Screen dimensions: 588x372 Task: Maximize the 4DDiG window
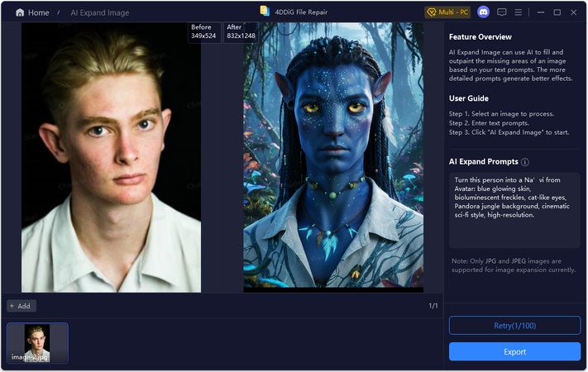tap(557, 12)
